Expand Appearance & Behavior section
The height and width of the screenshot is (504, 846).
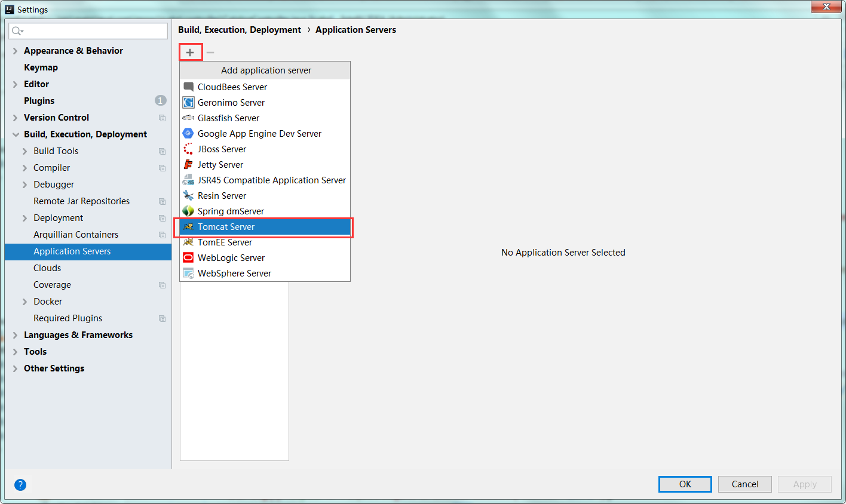[16, 51]
